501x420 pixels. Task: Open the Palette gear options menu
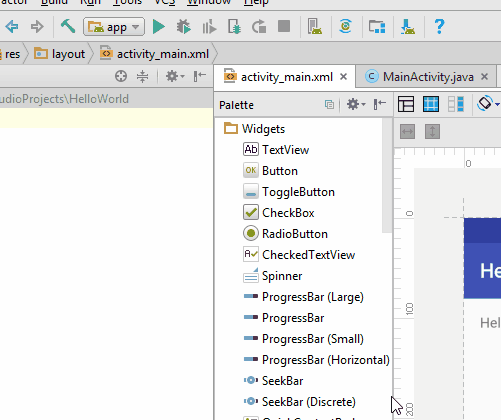coord(356,105)
